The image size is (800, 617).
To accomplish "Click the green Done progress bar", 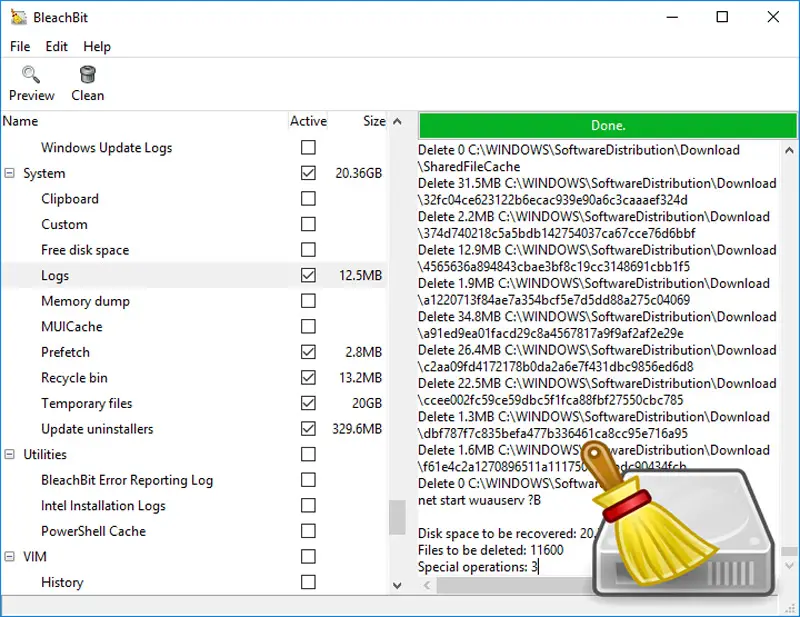I will coord(608,126).
